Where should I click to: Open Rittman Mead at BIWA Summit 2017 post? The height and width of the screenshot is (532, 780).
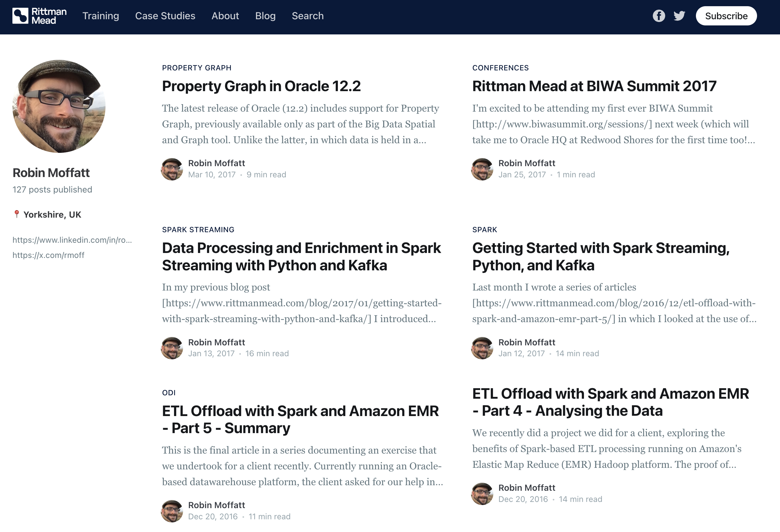594,86
